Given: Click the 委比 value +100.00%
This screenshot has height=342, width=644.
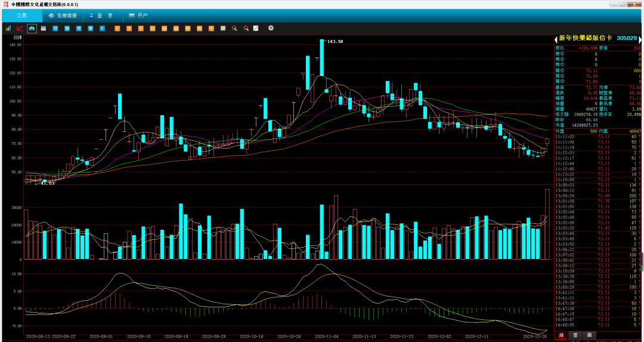Looking at the screenshot, I should click(588, 48).
